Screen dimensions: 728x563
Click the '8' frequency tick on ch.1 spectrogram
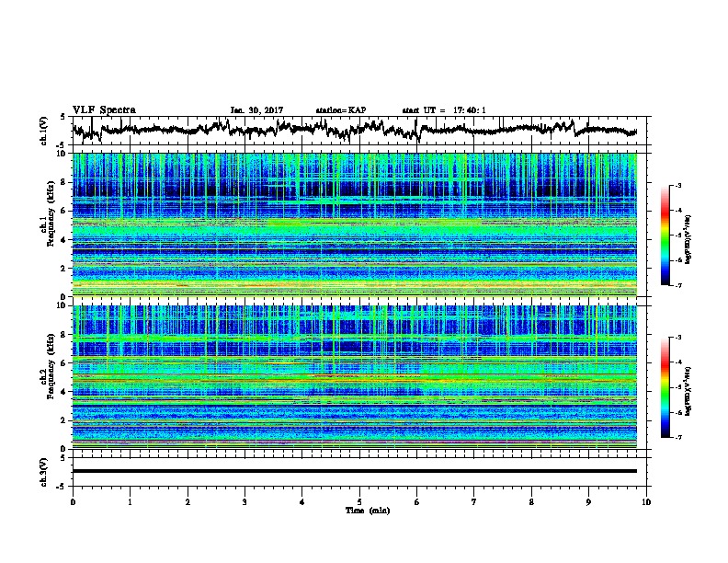[65, 182]
